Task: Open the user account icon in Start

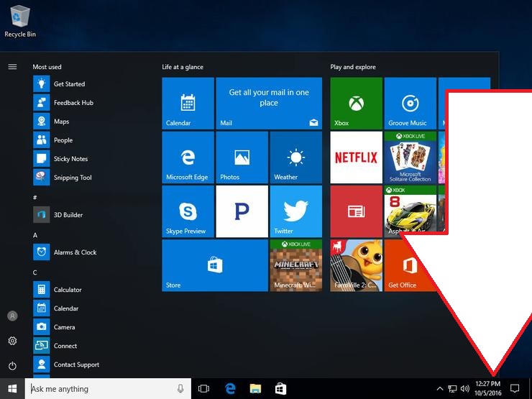Action: click(x=12, y=316)
